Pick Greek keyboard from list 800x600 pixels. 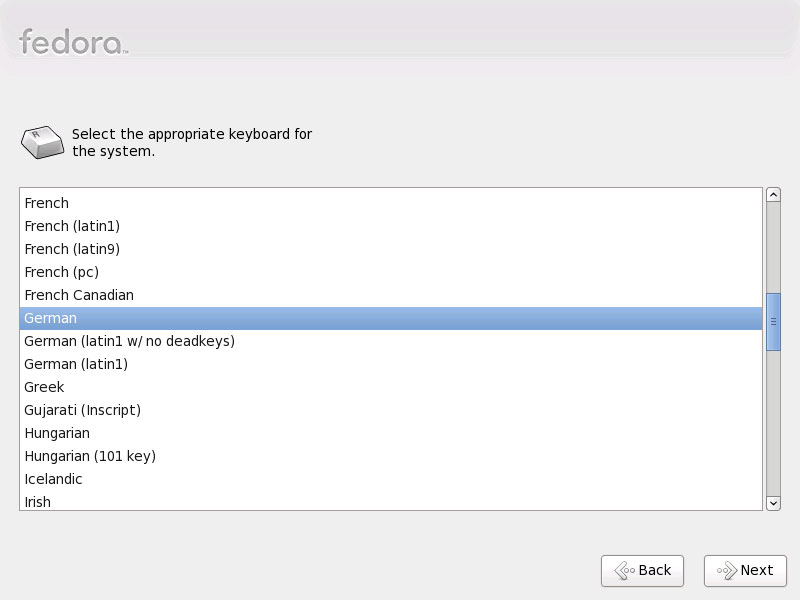point(391,387)
